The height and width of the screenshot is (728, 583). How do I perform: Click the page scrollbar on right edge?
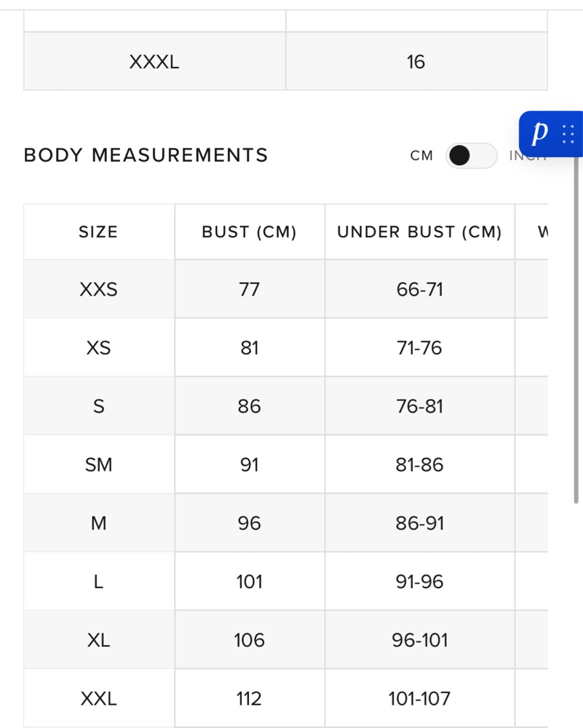pos(576,330)
